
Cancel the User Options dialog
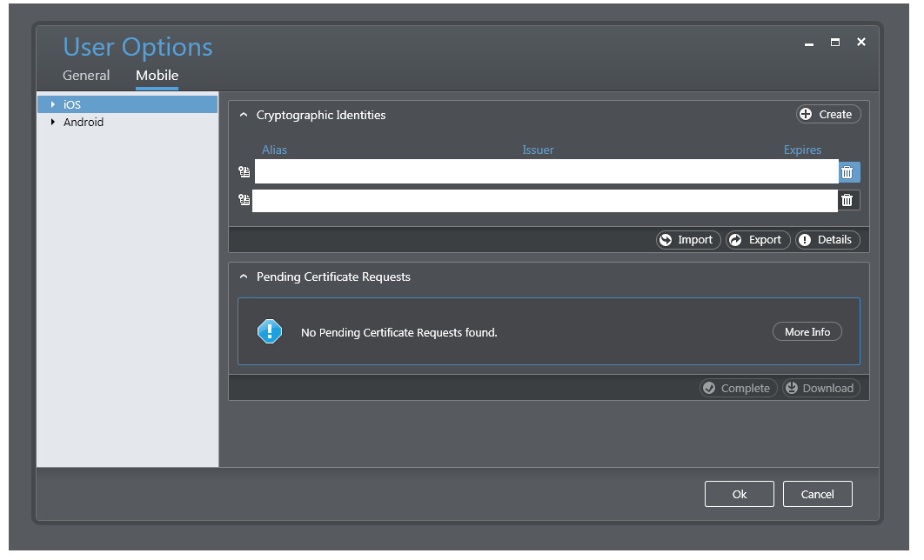(x=817, y=494)
